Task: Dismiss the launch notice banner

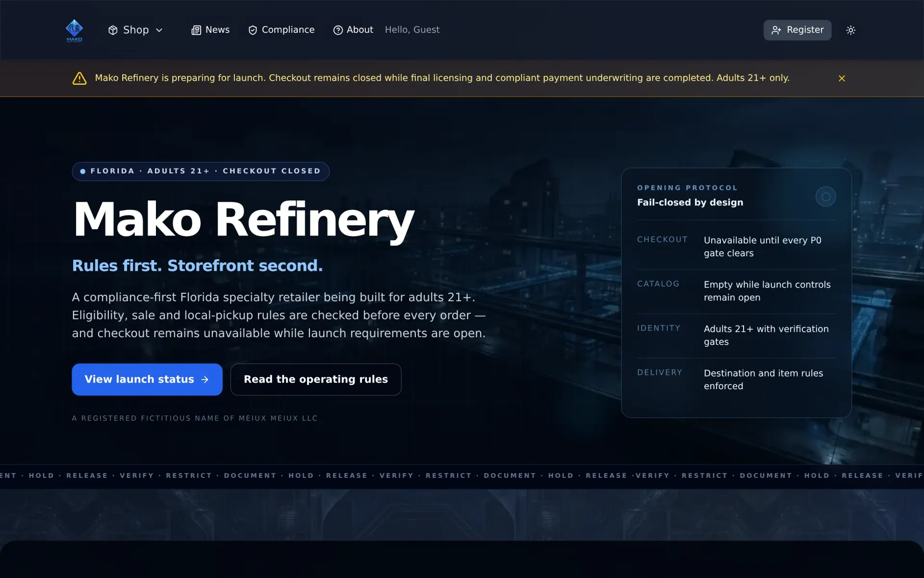Action: coord(842,79)
